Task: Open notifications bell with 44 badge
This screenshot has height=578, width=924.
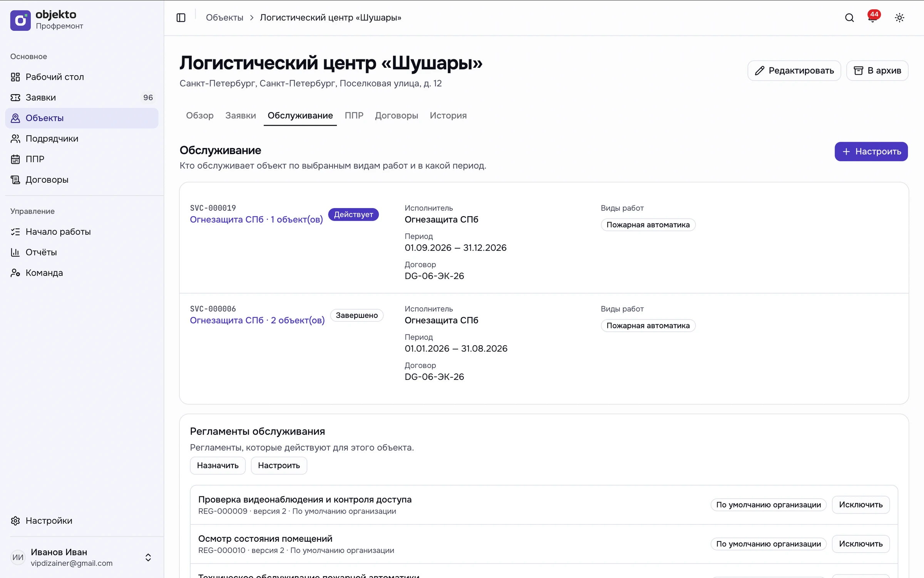Action: (x=873, y=17)
